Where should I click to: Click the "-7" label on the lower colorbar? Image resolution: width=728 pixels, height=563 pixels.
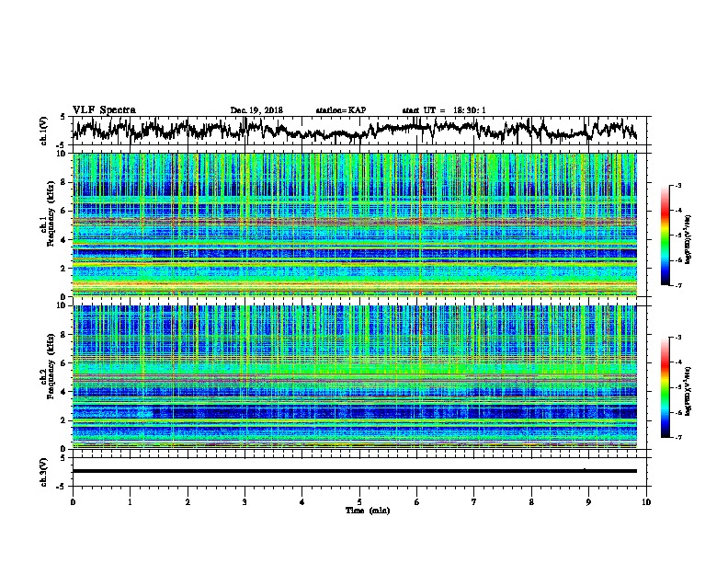coord(678,438)
